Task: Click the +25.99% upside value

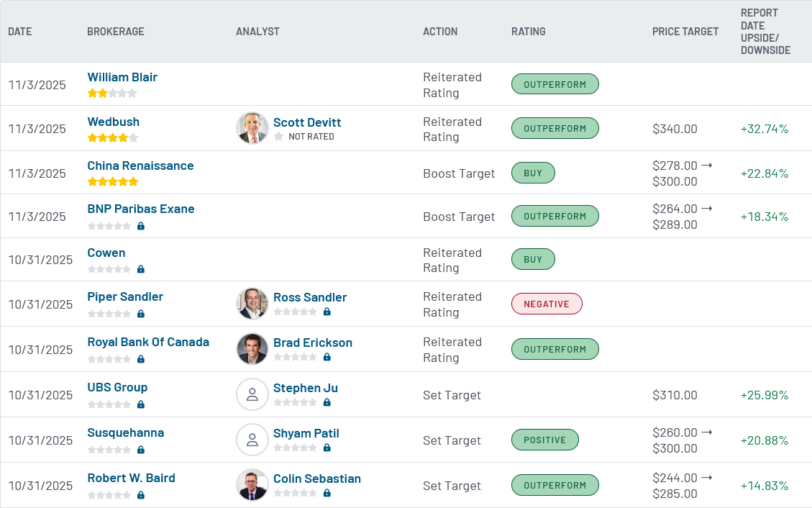Action: [765, 395]
